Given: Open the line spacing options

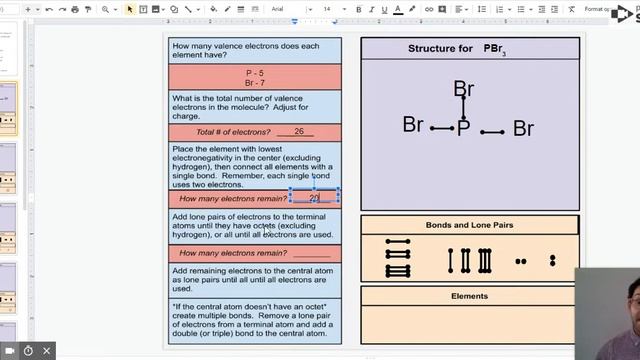Looking at the screenshot, I should [x=482, y=9].
